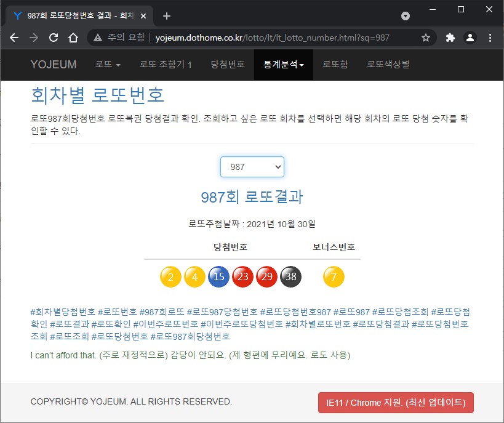Click the 주의 요함 security warning icon
Screen dimensions: 504x423
(x=98, y=38)
